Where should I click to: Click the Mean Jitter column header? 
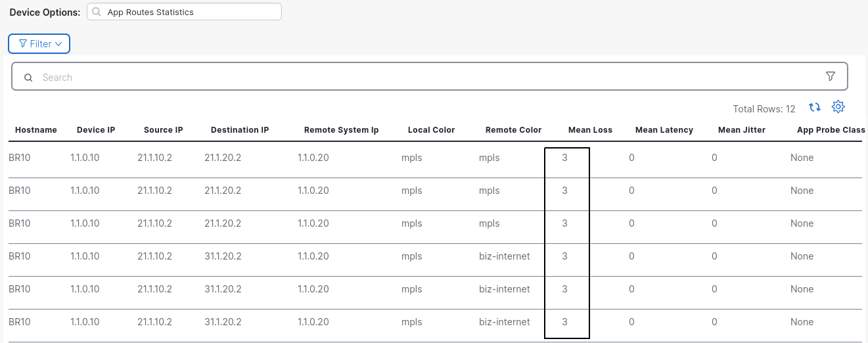(x=741, y=130)
